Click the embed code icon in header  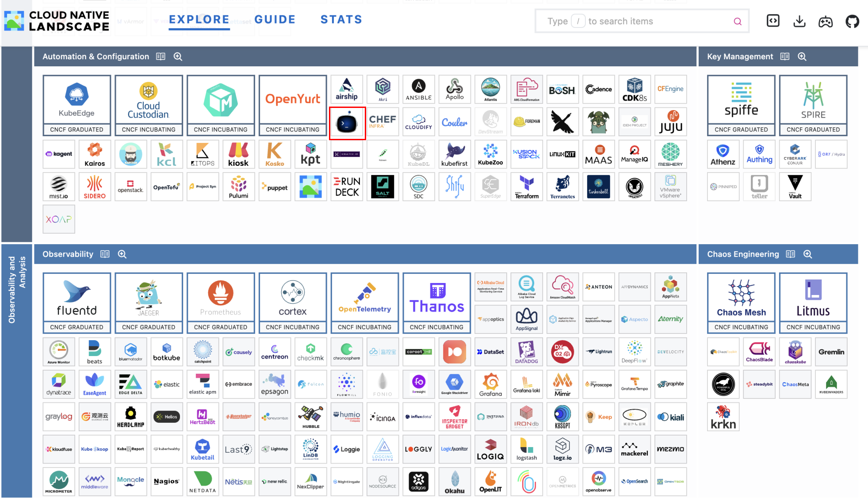tap(773, 21)
